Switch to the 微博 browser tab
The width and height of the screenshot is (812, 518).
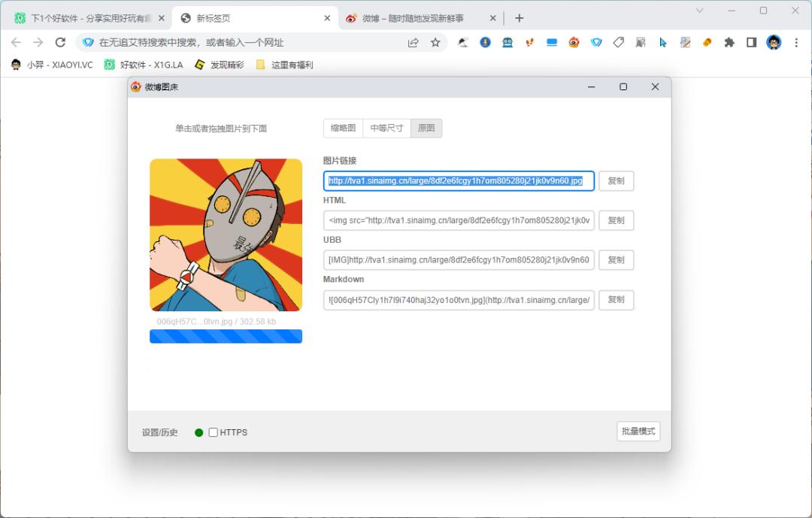pyautogui.click(x=412, y=15)
